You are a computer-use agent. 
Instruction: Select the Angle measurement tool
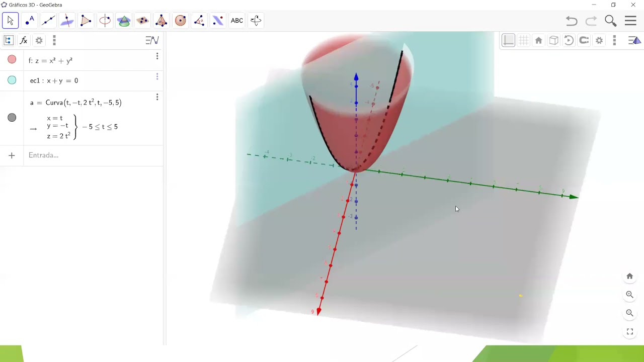click(199, 20)
